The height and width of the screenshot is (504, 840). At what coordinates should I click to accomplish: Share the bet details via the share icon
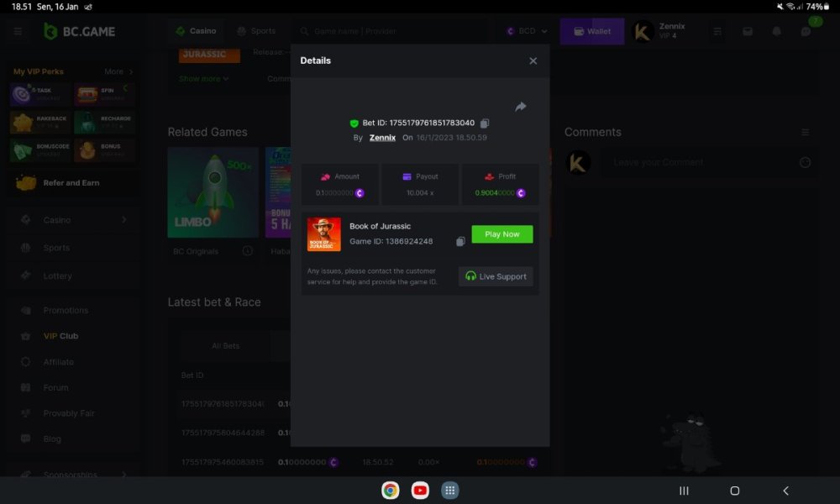point(520,107)
